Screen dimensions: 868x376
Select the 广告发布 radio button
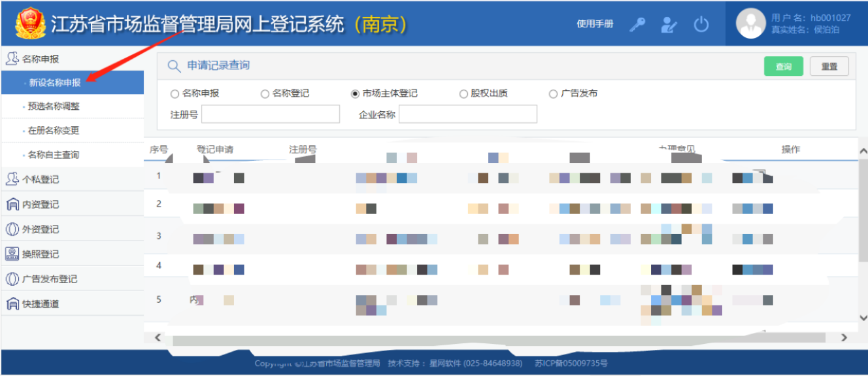click(553, 94)
